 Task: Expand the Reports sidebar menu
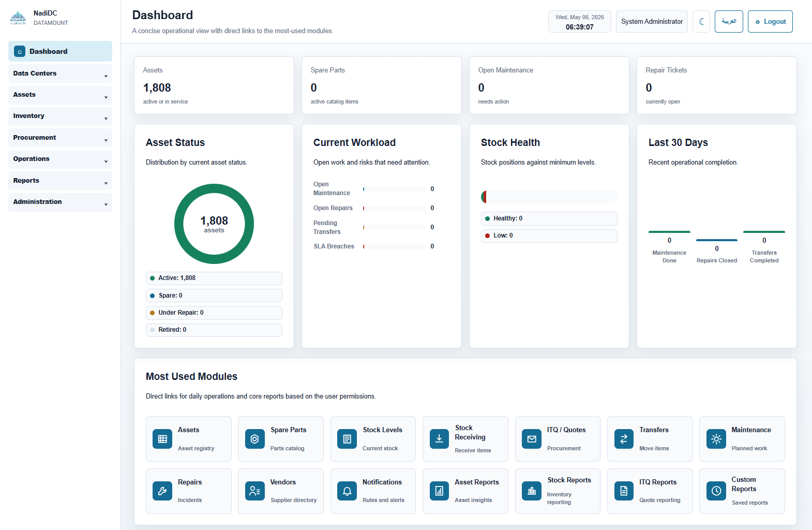coord(60,181)
